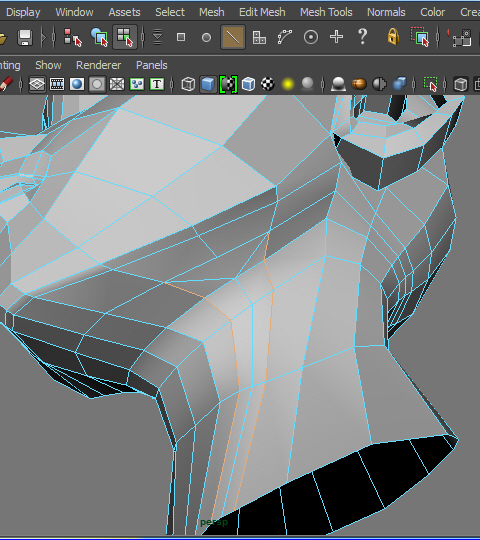Toggle the lines edge selection mask
Image resolution: width=480 pixels, height=540 pixels.
pyautogui.click(x=233, y=37)
